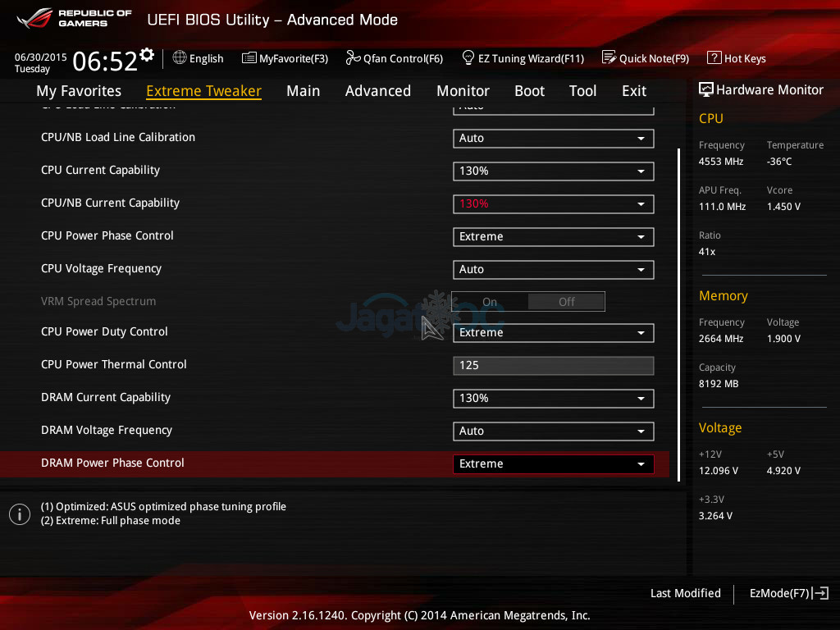Set VRM Spread Spectrum to Off
Screen dimensions: 840x630
point(566,302)
